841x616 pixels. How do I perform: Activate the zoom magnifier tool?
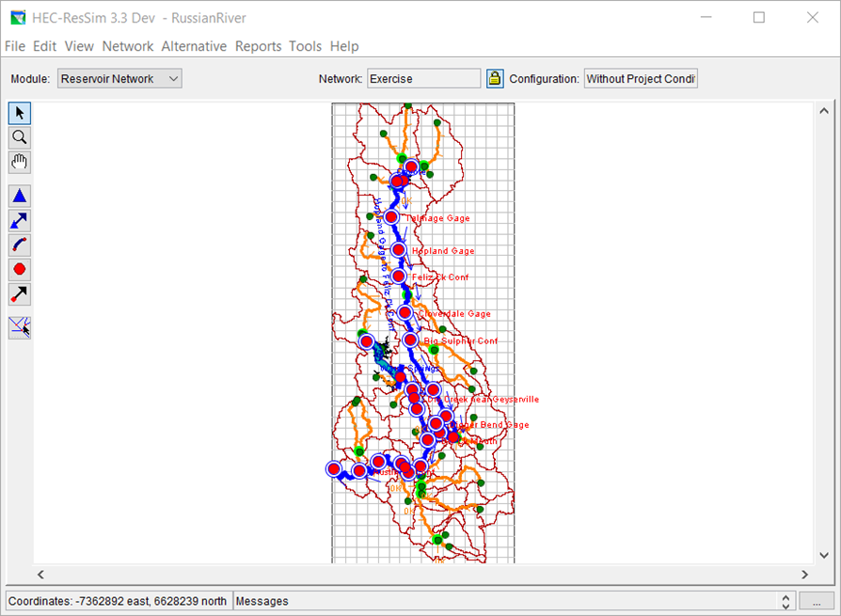tap(19, 137)
